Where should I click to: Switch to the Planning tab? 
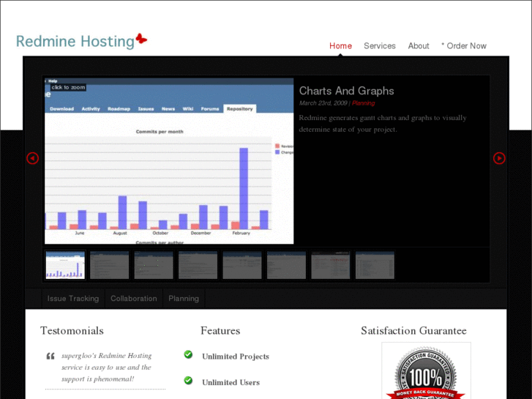(x=184, y=299)
